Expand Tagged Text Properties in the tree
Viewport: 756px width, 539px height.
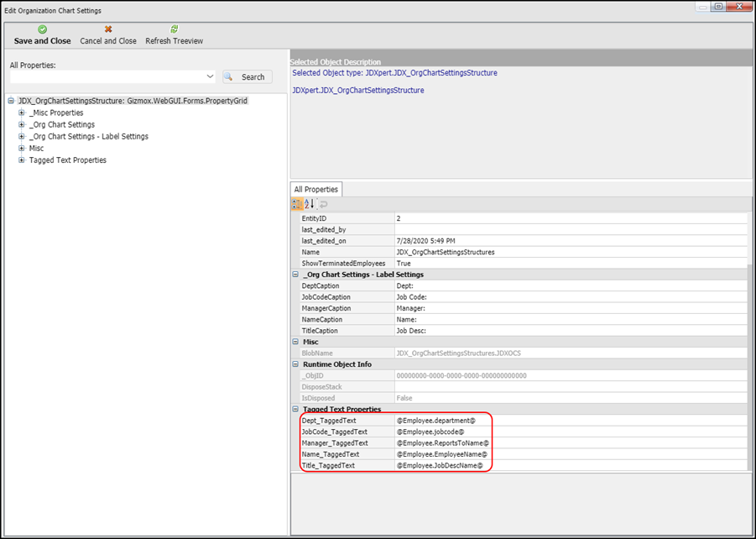[x=22, y=160]
